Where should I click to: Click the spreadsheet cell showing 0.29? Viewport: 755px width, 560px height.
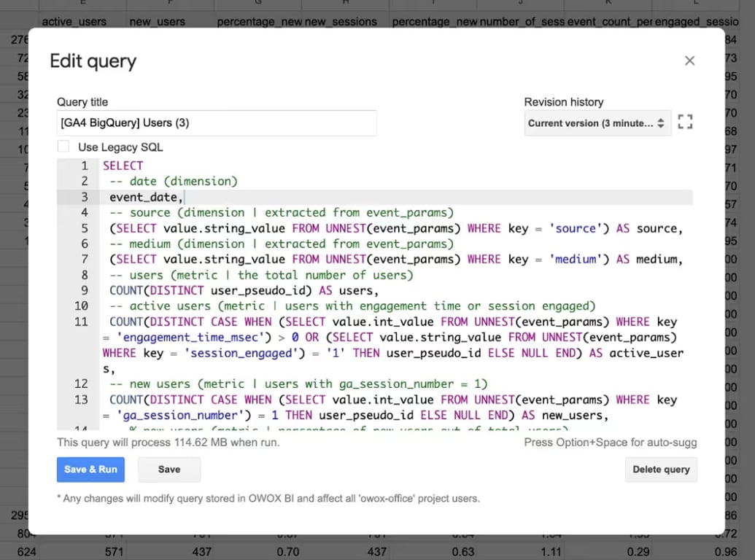pos(638,552)
